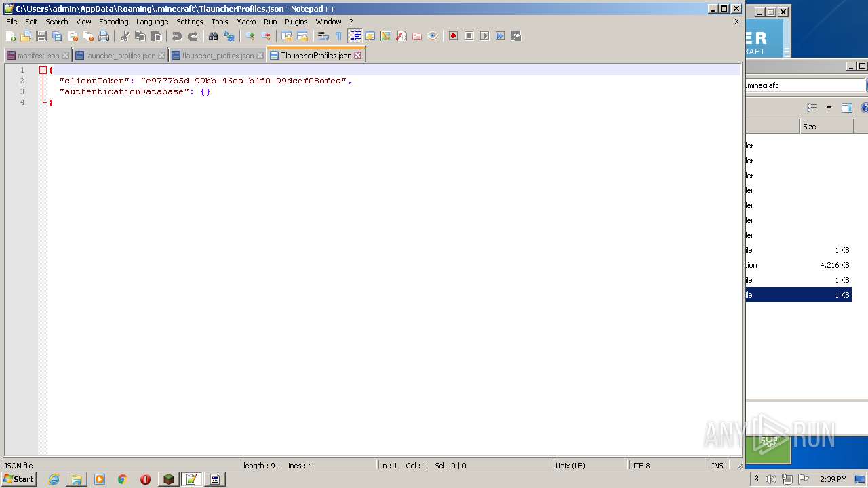
Task: Click the Copy toolbar icon
Action: 140,36
